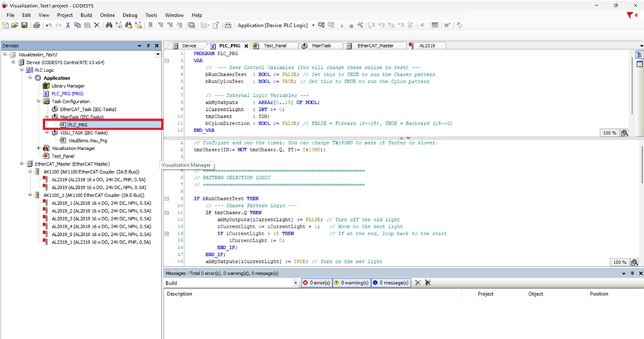The width and height of the screenshot is (644, 339).
Task: Paste using the toolbar clipboard icon
Action: (x=87, y=26)
